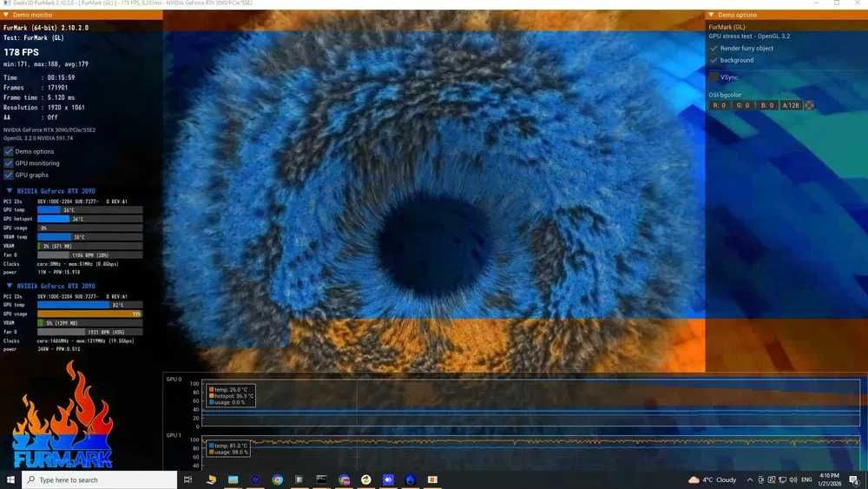Click the taskbar search box
Viewport: 868px width, 489px height.
coord(100,479)
